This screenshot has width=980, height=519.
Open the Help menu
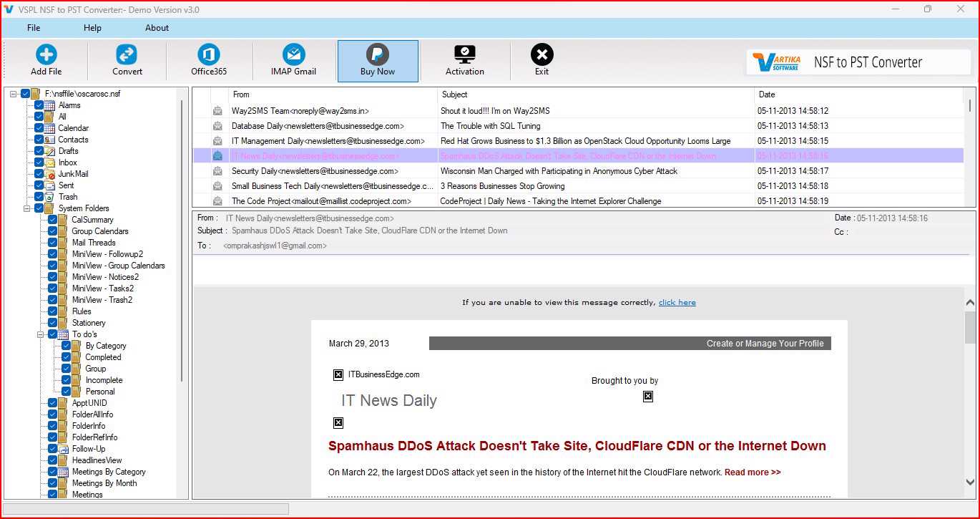coord(92,28)
